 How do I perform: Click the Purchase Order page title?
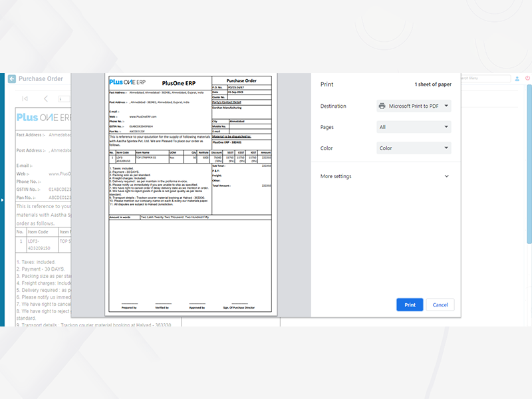tap(41, 78)
